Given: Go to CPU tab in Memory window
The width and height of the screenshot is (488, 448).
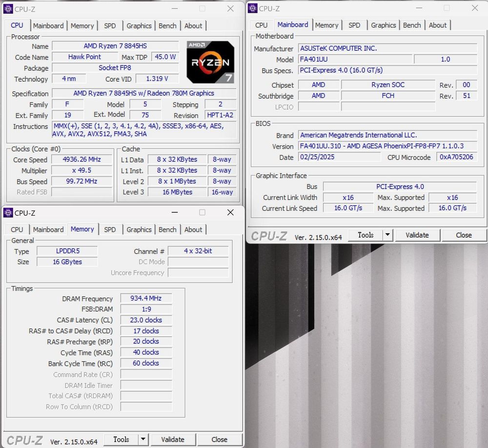Looking at the screenshot, I should click(17, 230).
